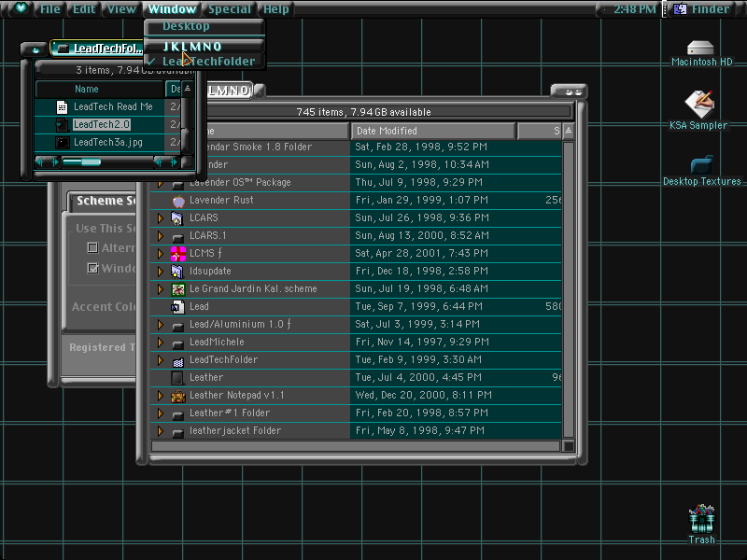This screenshot has height=560, width=747.
Task: Click the date Tue, Feb 9, 1999, 3:30 AM
Action: [418, 360]
